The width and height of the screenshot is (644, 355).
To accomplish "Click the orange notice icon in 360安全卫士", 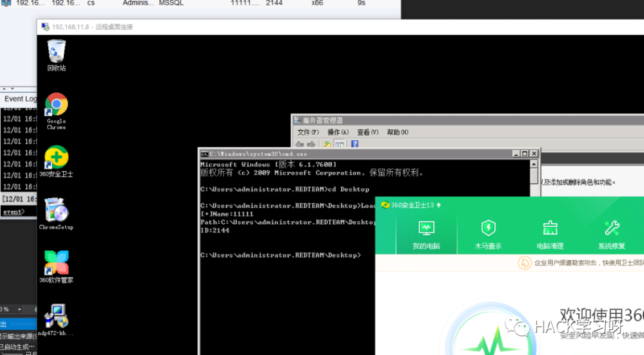I will (x=525, y=263).
